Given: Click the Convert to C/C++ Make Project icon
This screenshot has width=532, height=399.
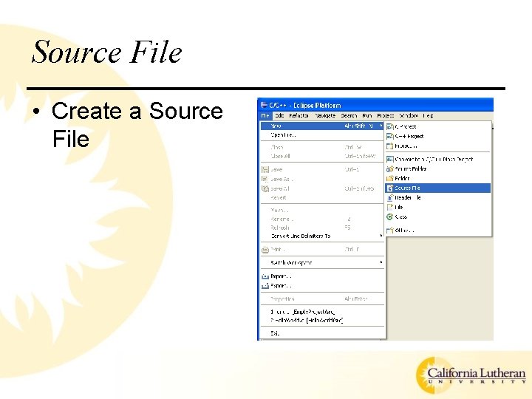Looking at the screenshot, I should (x=390, y=159).
